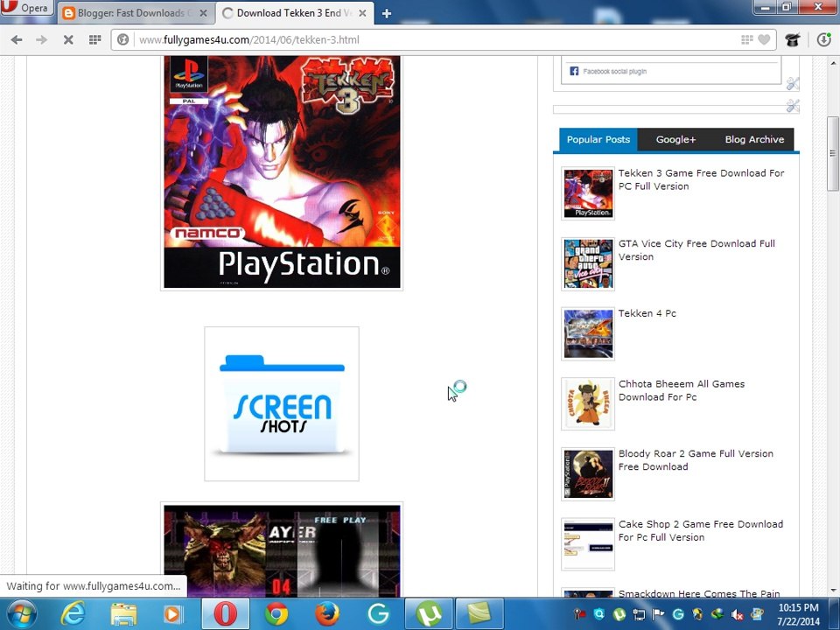Open the clock showing 10:15 PM
The width and height of the screenshot is (840, 630).
coord(798,614)
